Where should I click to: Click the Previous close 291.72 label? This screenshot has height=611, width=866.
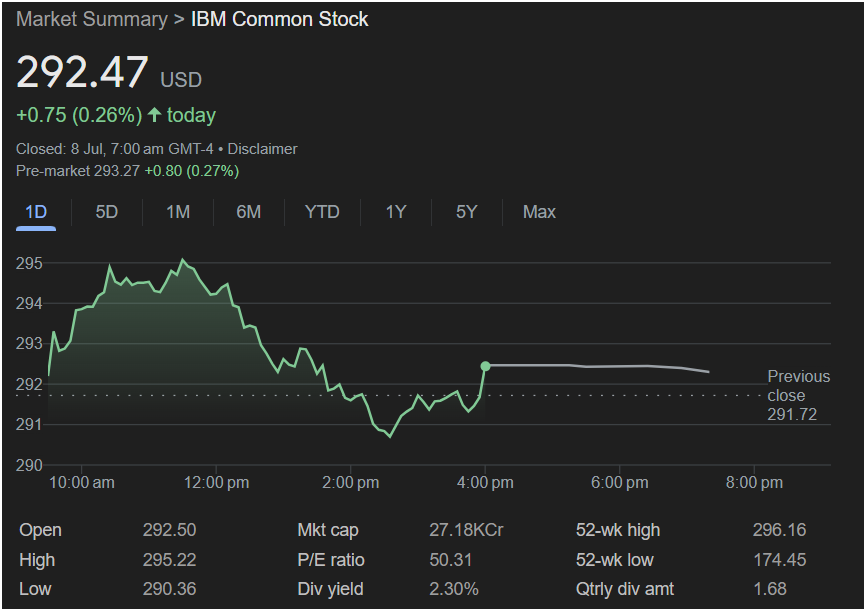(799, 396)
